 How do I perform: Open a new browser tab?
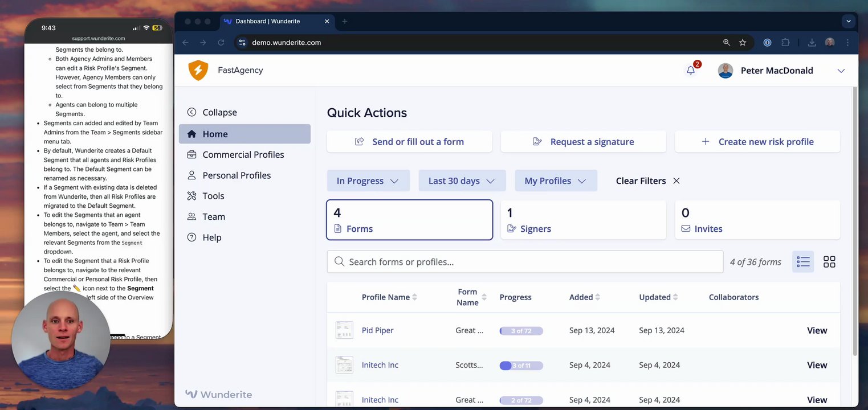[x=345, y=21]
